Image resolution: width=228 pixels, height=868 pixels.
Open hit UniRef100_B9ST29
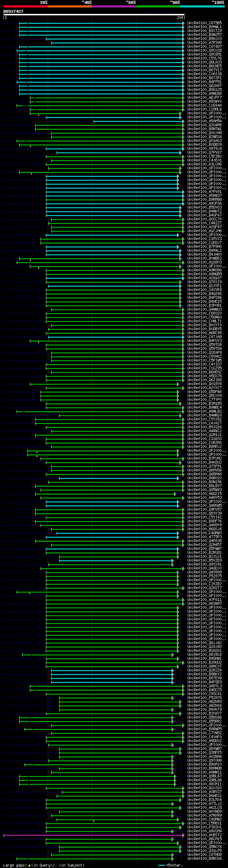[204, 31]
